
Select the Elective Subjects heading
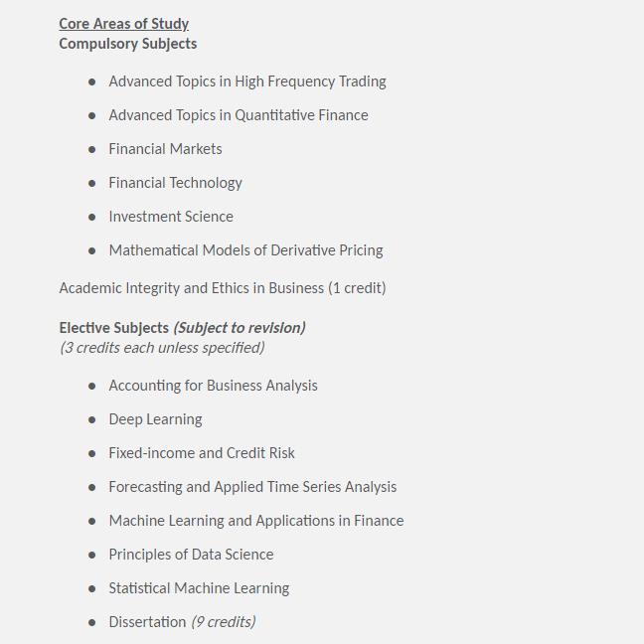pyautogui.click(x=113, y=328)
